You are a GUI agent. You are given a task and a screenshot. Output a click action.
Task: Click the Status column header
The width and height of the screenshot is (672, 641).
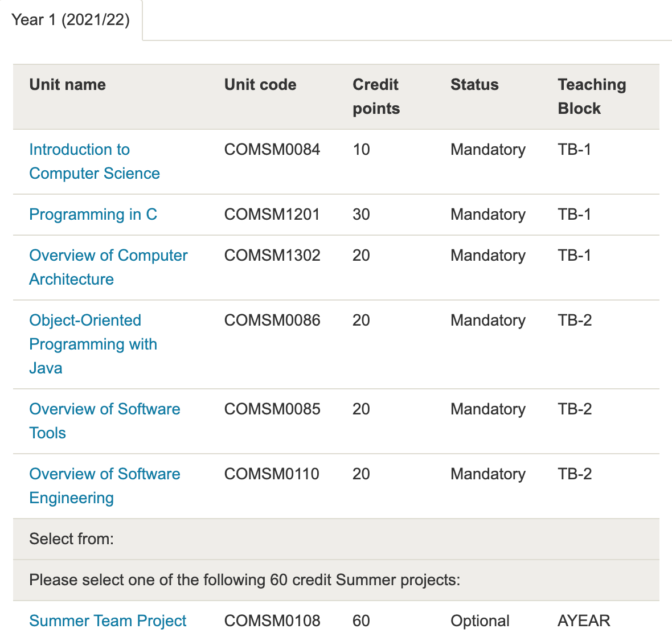point(474,84)
